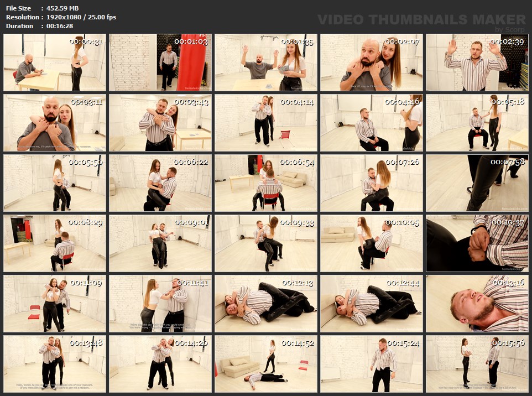This screenshot has height=396, width=532.
Task: Click the Video Thumbnails Maker watermark title
Action: coord(421,20)
